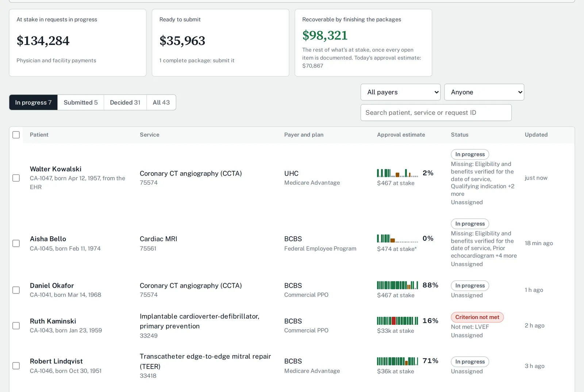Open Walter Kowalski's patient record
The height and width of the screenshot is (392, 584).
pyautogui.click(x=55, y=169)
